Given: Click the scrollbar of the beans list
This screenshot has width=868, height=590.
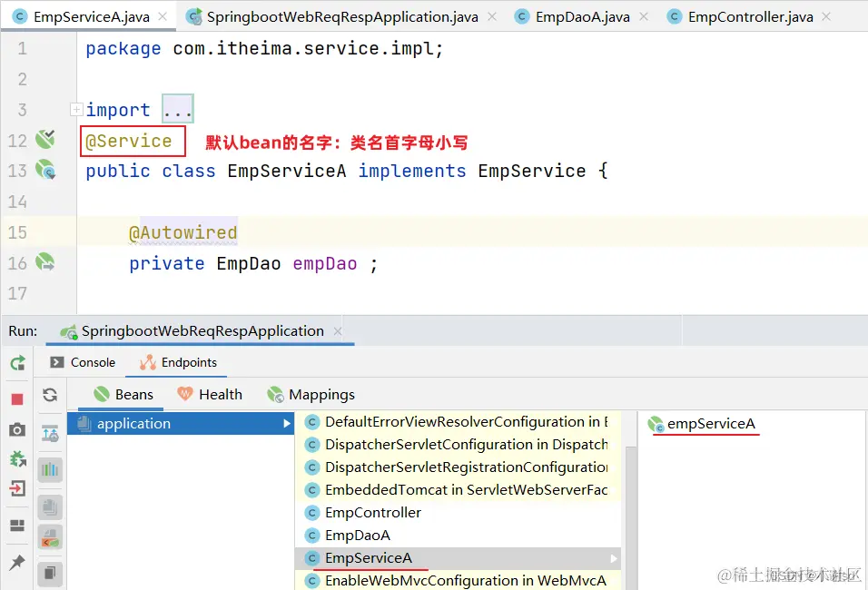Looking at the screenshot, I should [630, 517].
